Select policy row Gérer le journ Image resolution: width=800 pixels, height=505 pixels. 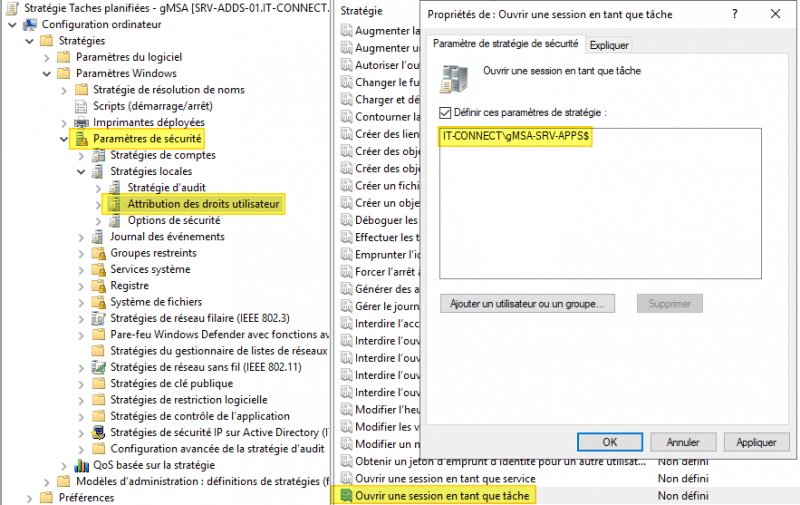click(387, 306)
